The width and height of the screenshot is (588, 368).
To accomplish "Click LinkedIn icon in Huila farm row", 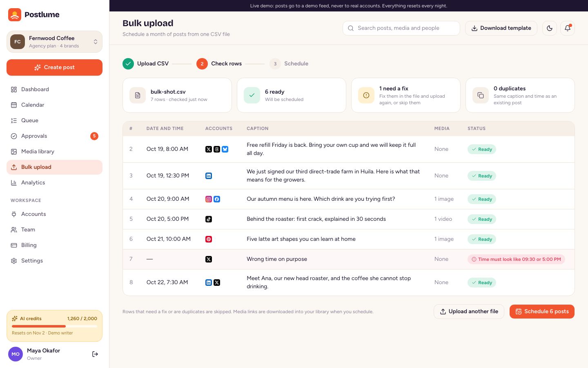I will [209, 176].
